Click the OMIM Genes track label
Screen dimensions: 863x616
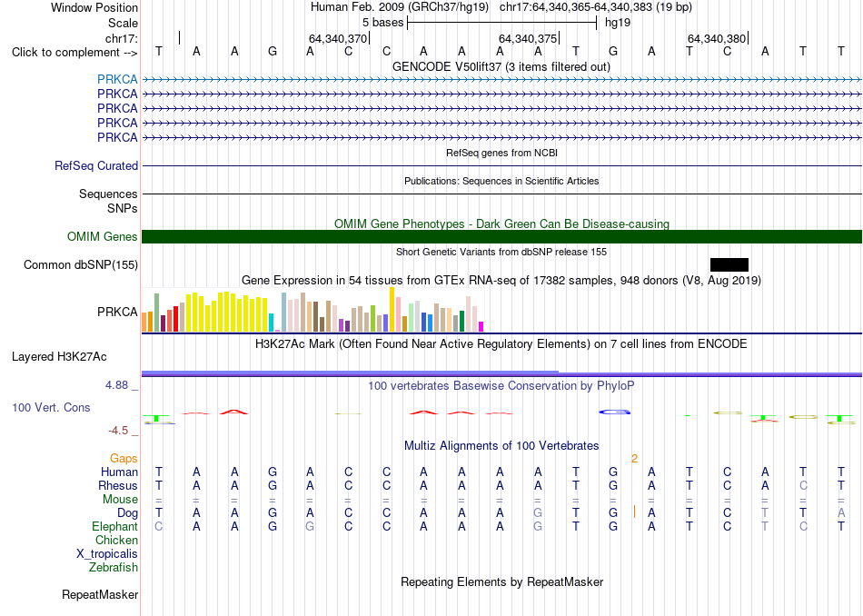103,237
